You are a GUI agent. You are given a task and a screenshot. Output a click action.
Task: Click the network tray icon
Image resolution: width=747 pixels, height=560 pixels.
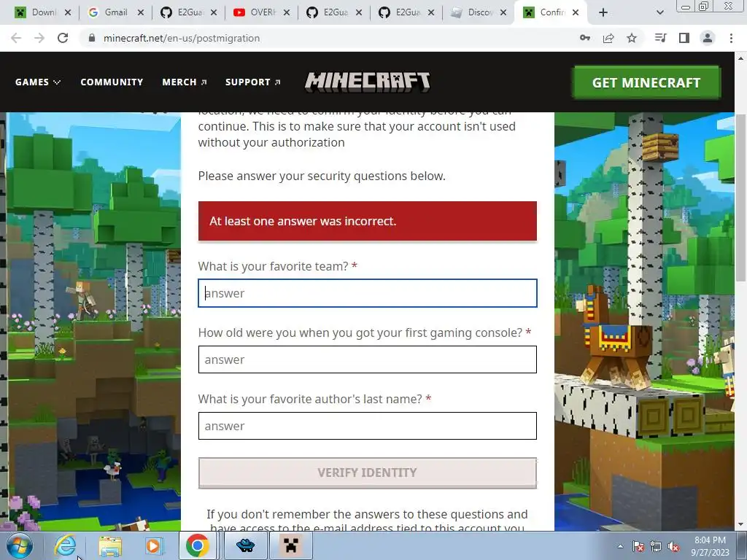(x=656, y=546)
